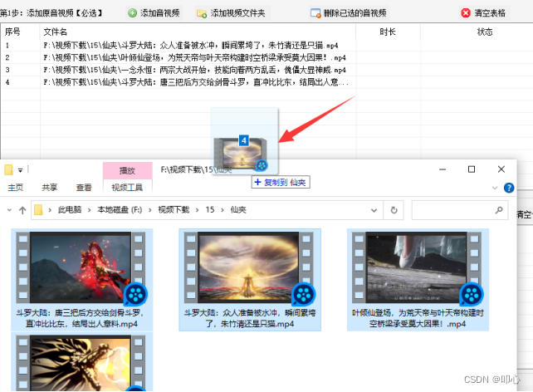Open the recent locations dropdown arrow
533x392 pixels.
coord(9,210)
